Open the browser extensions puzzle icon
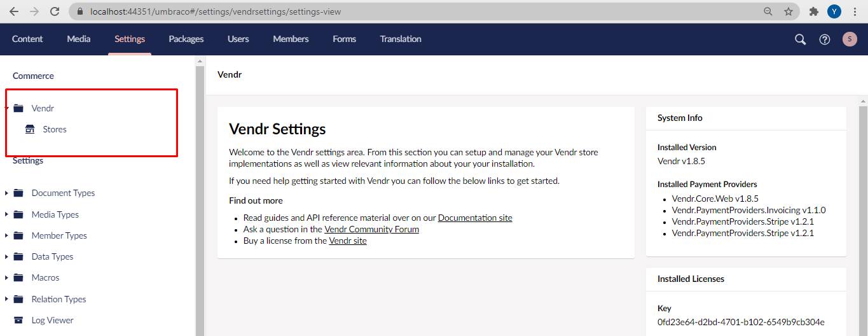This screenshot has width=868, height=336. (x=813, y=11)
